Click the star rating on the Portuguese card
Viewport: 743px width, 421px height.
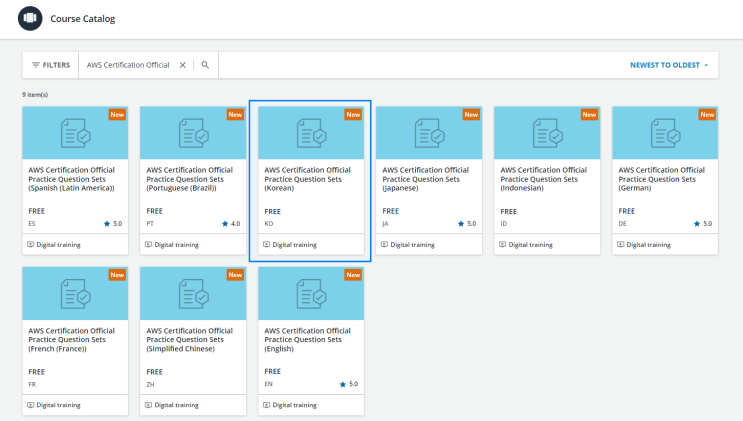click(x=231, y=223)
